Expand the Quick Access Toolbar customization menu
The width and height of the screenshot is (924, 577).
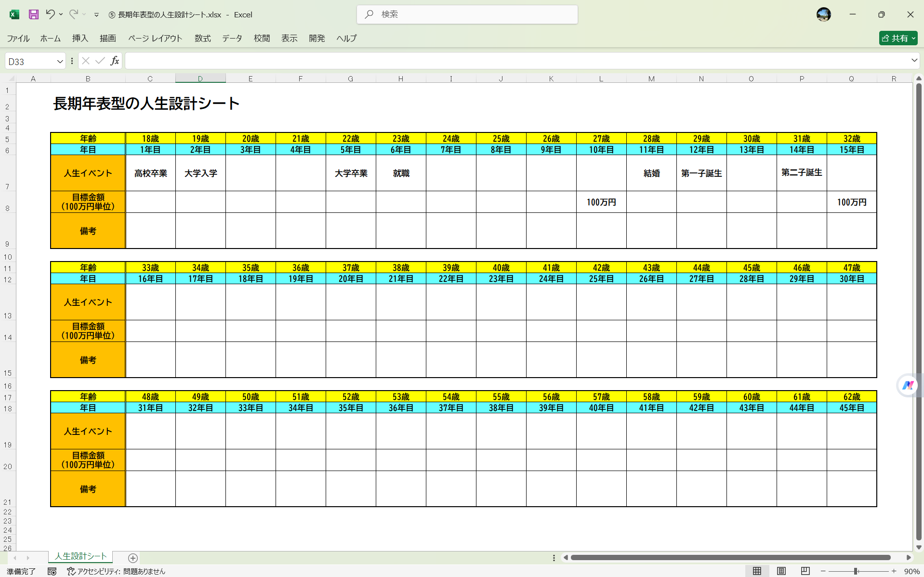96,14
